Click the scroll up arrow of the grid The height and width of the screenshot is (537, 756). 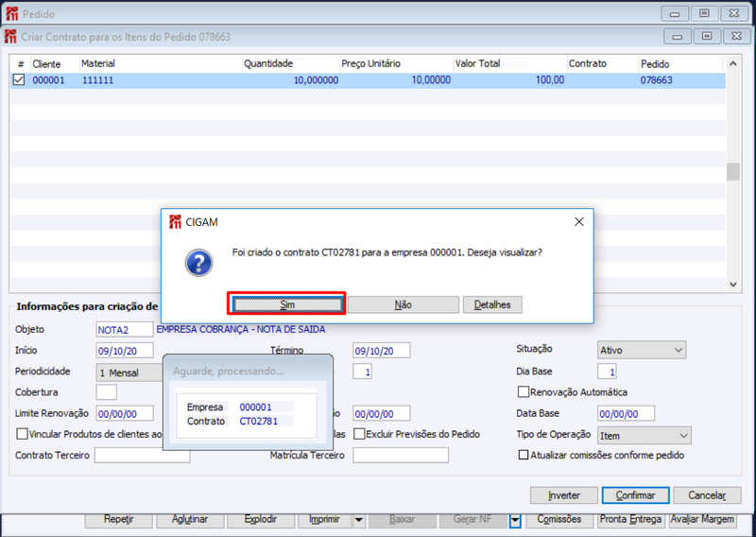coord(733,63)
